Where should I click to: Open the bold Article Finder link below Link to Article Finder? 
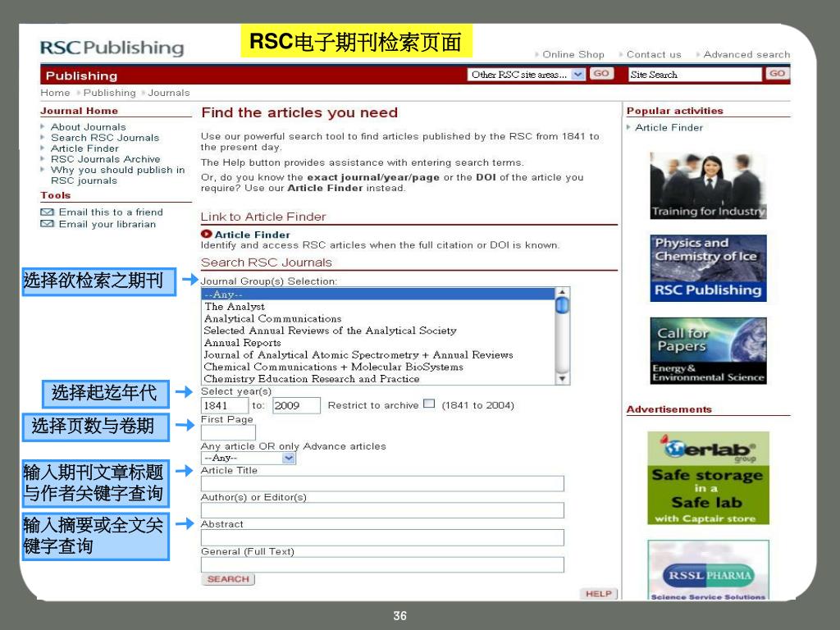pyautogui.click(x=253, y=235)
